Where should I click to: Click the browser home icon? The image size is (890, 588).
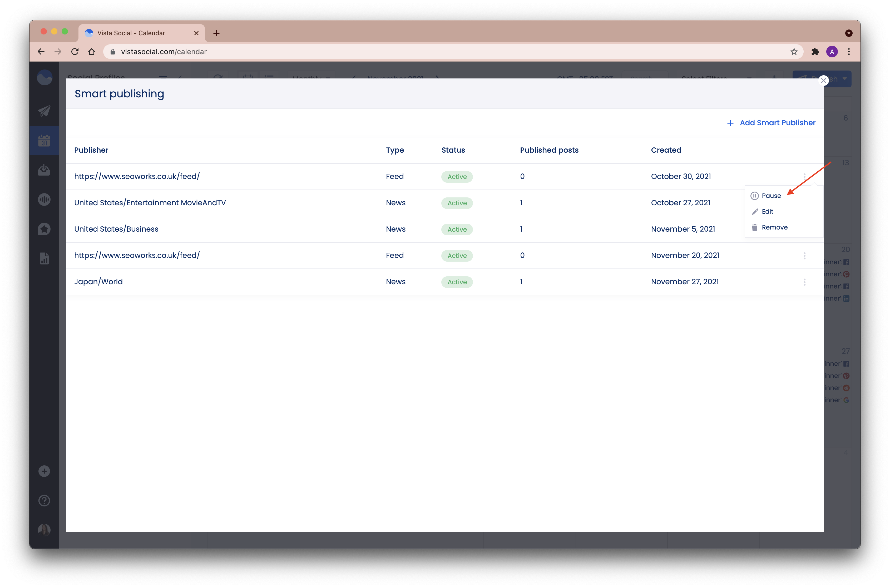(92, 52)
